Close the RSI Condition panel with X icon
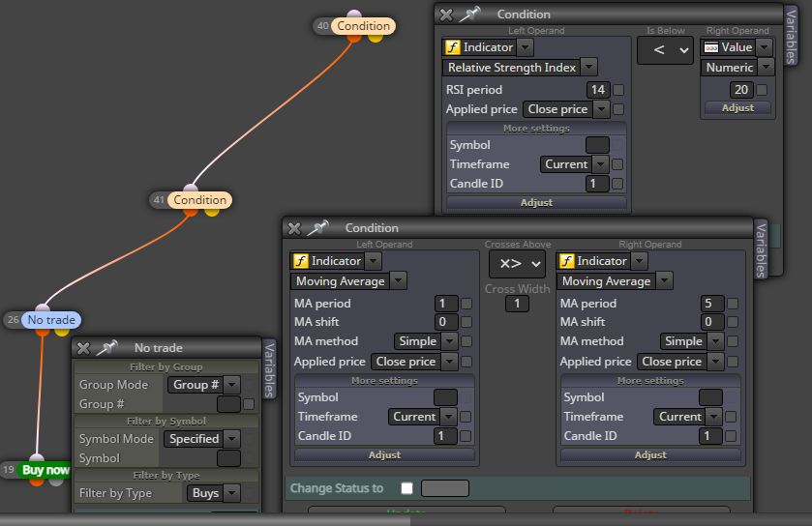The width and height of the screenshot is (812, 526). pyautogui.click(x=446, y=15)
